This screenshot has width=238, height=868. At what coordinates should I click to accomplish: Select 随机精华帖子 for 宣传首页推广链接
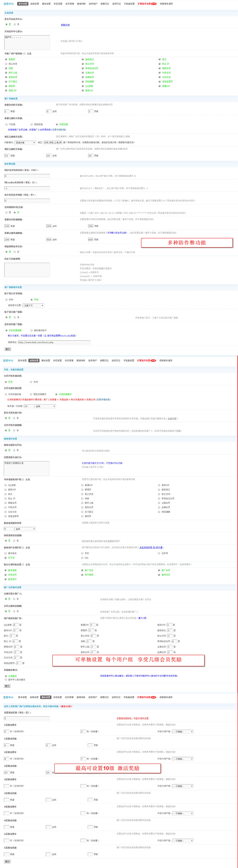point(32,330)
